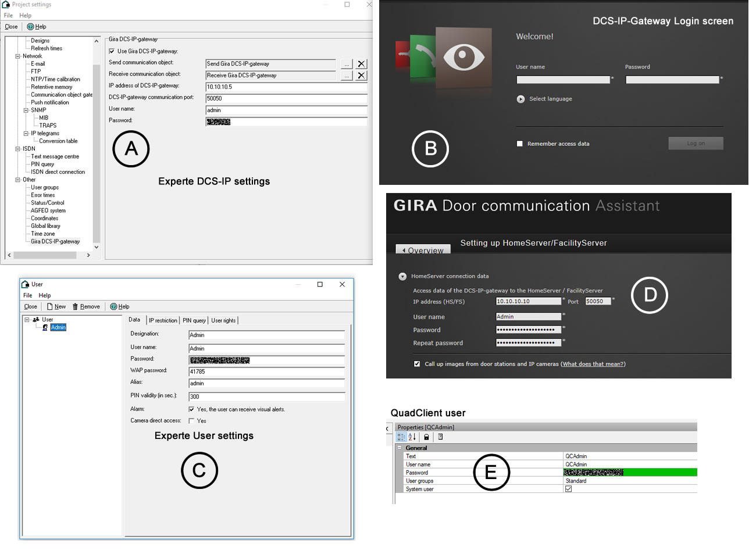756x550 pixels.
Task: Switch to User rights tab
Action: (223, 320)
